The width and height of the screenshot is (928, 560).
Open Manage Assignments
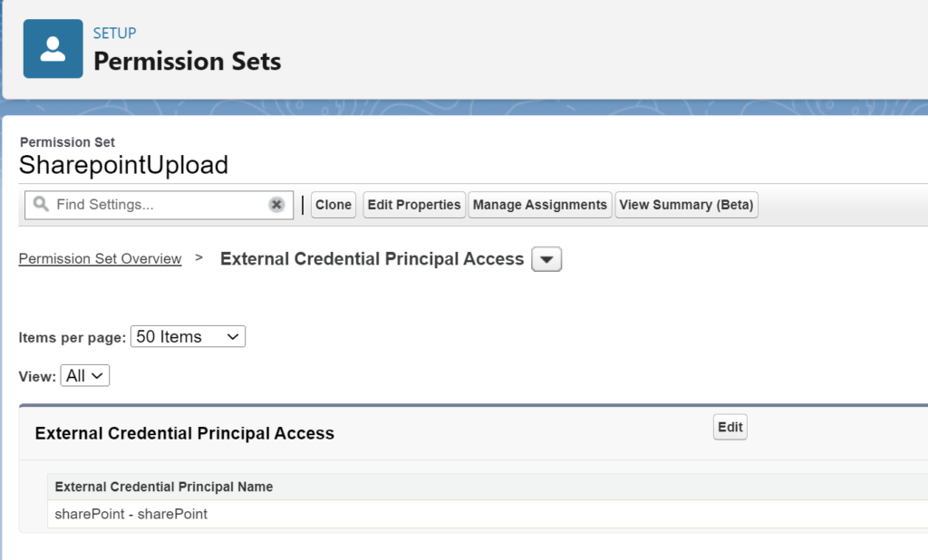tap(540, 205)
